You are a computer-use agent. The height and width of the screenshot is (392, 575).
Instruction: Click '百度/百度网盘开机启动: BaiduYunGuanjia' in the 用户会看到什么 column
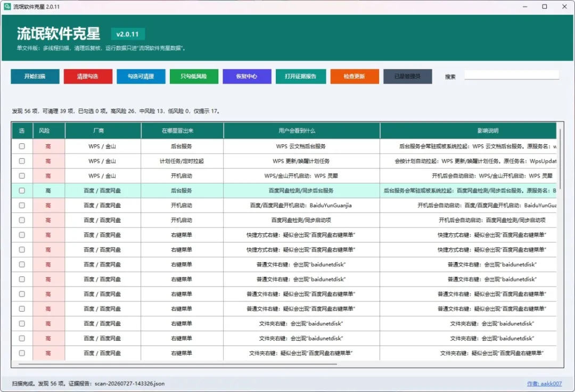pyautogui.click(x=301, y=206)
